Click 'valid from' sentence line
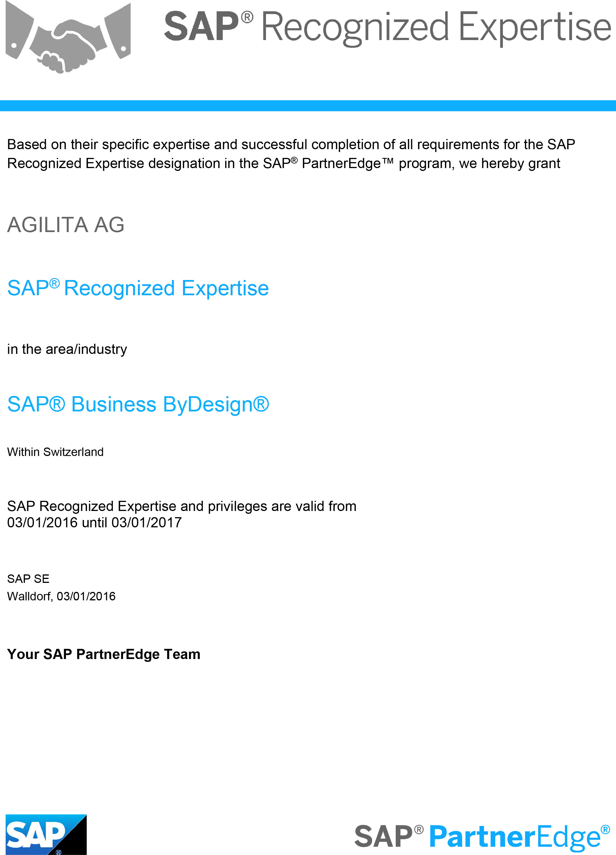This screenshot has width=616, height=855. click(x=182, y=506)
